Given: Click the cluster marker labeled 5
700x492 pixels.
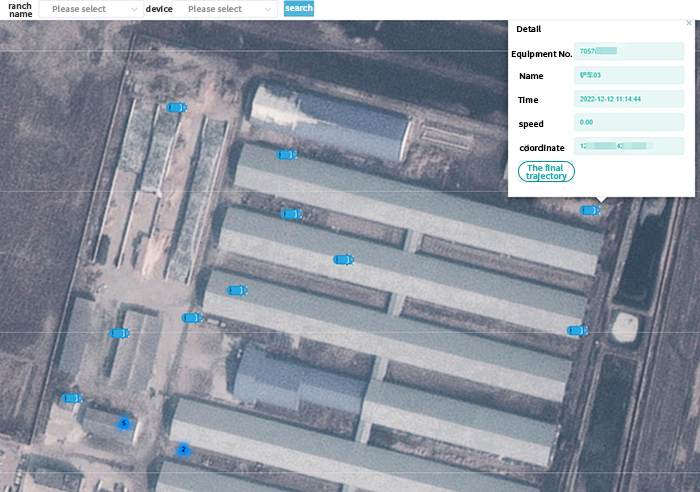Looking at the screenshot, I should [x=124, y=424].
